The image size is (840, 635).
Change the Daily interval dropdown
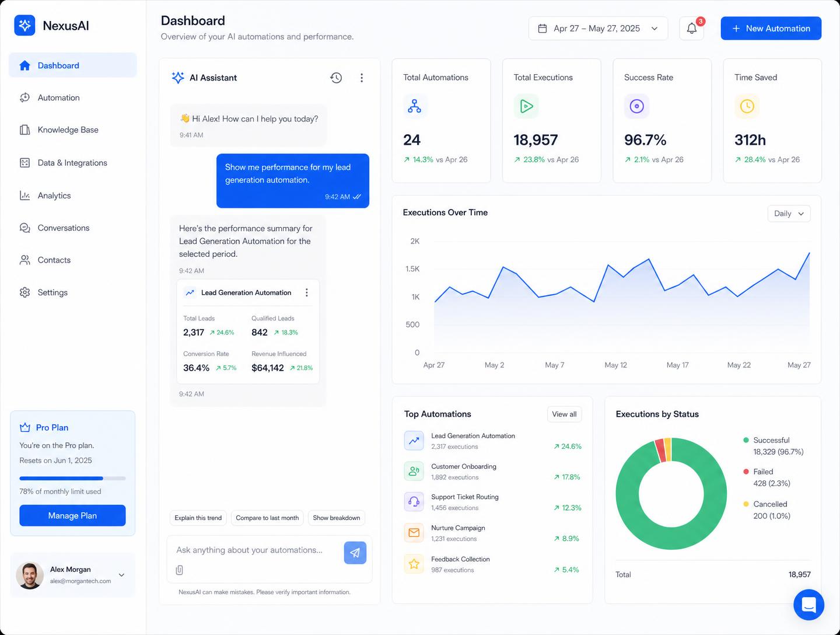[x=789, y=214]
